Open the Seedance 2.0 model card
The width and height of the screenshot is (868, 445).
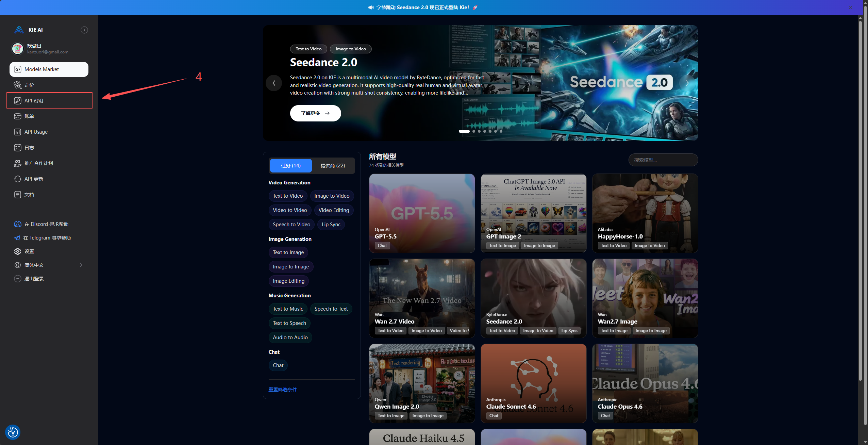[534, 298]
